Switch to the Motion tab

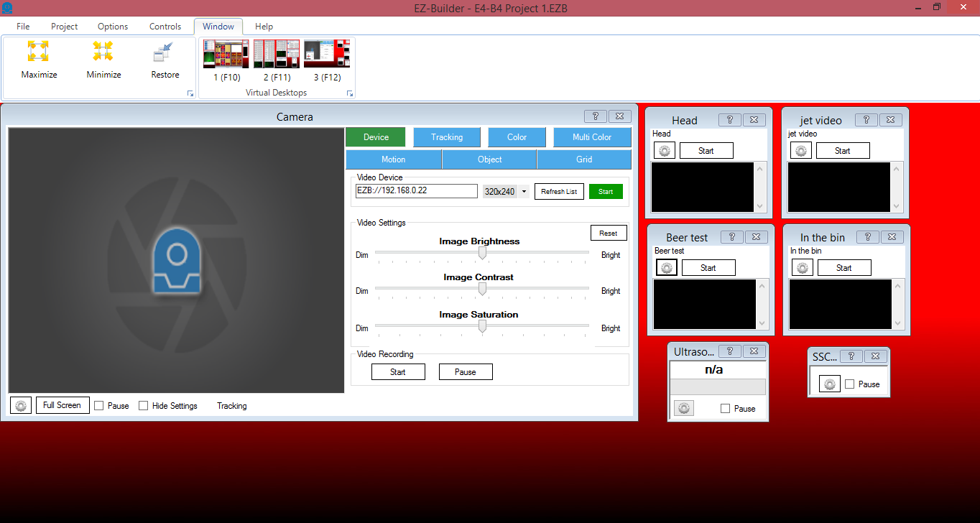click(393, 159)
